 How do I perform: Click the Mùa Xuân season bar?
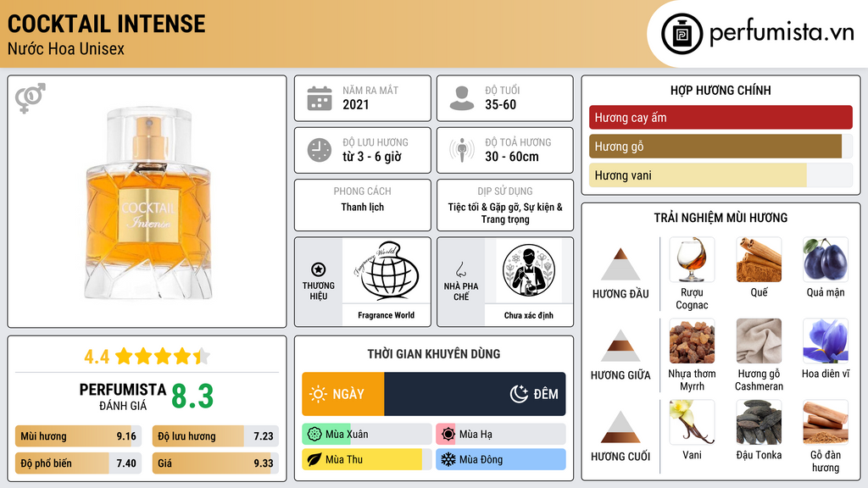click(x=367, y=435)
